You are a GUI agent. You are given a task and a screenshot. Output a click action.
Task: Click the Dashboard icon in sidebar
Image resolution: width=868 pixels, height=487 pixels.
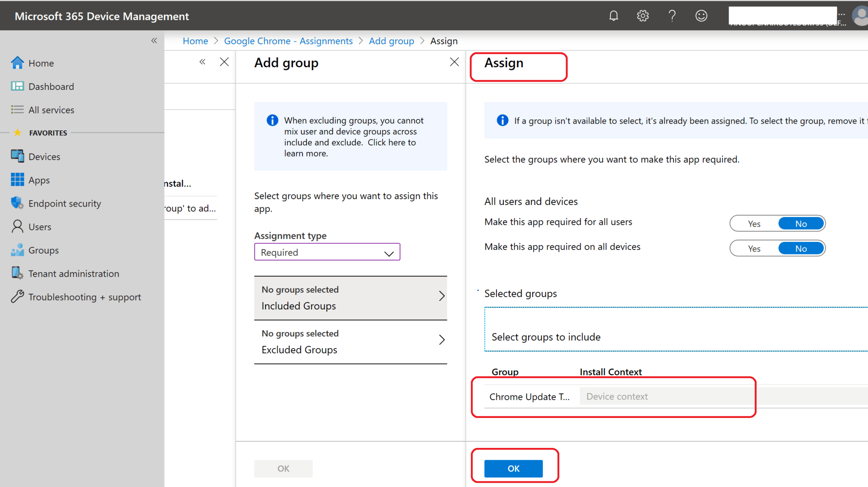point(17,86)
